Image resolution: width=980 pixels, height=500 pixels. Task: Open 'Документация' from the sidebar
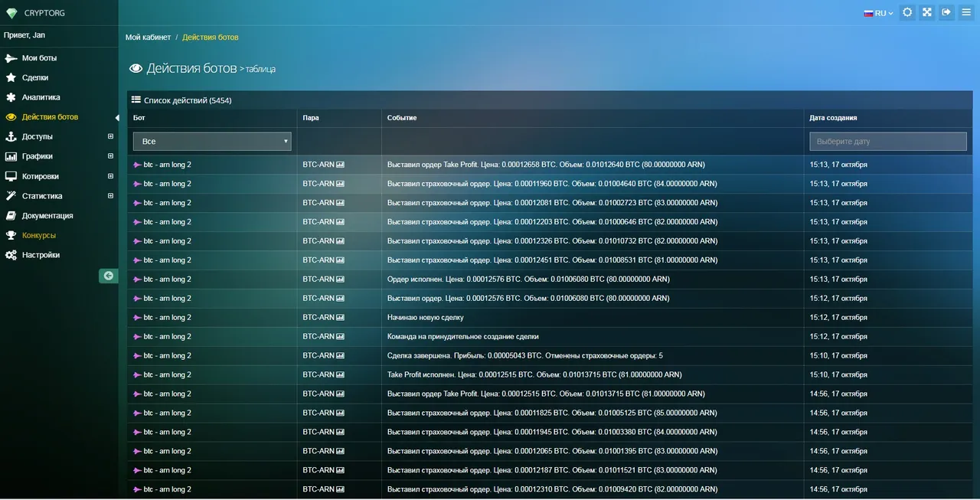tap(47, 215)
